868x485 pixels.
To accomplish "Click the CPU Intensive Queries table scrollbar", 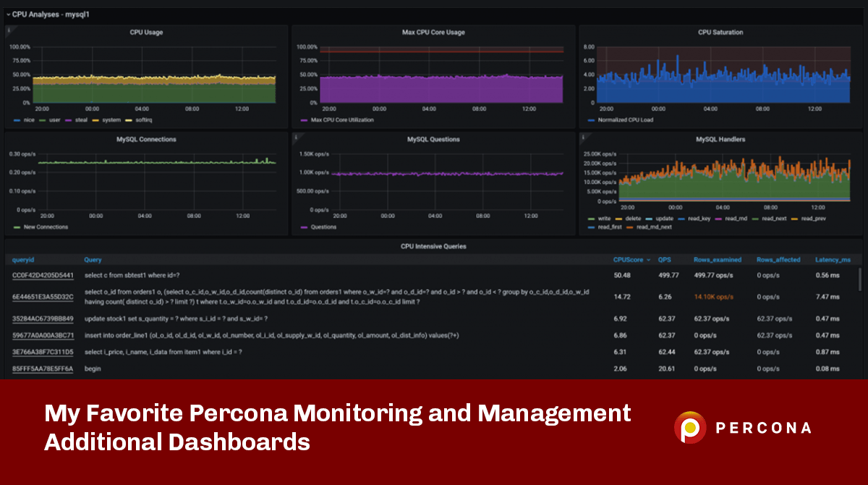I will 859,279.
